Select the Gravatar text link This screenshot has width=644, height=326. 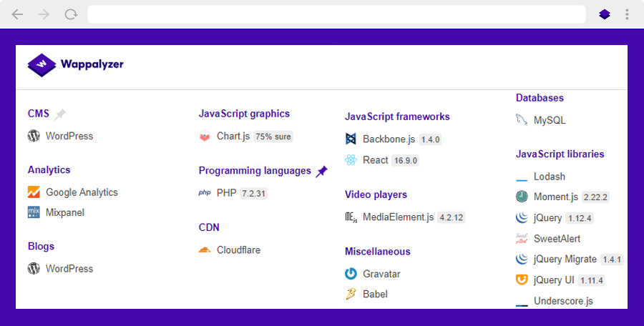click(381, 274)
